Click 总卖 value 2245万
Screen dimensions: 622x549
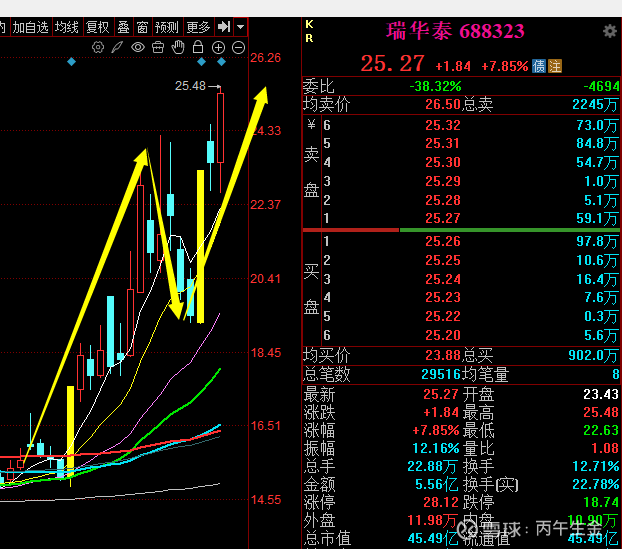click(x=595, y=105)
